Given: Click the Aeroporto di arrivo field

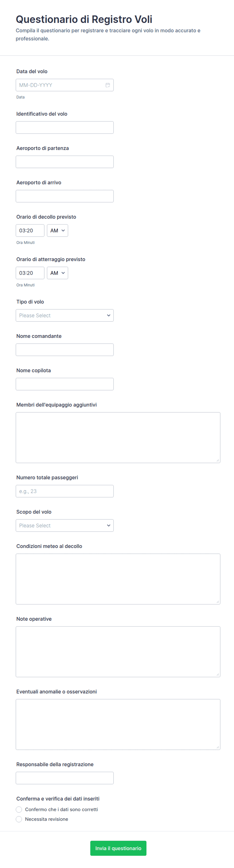Looking at the screenshot, I should 65,196.
